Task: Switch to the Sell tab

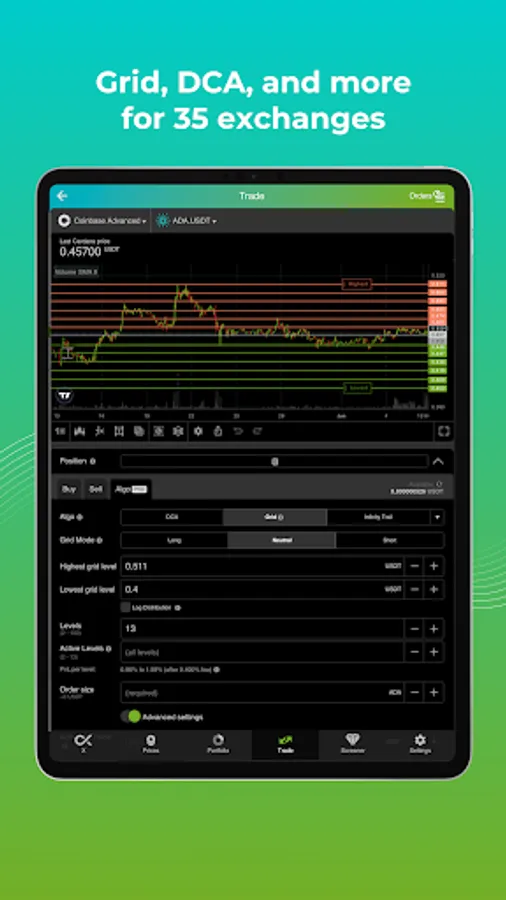Action: [x=96, y=489]
